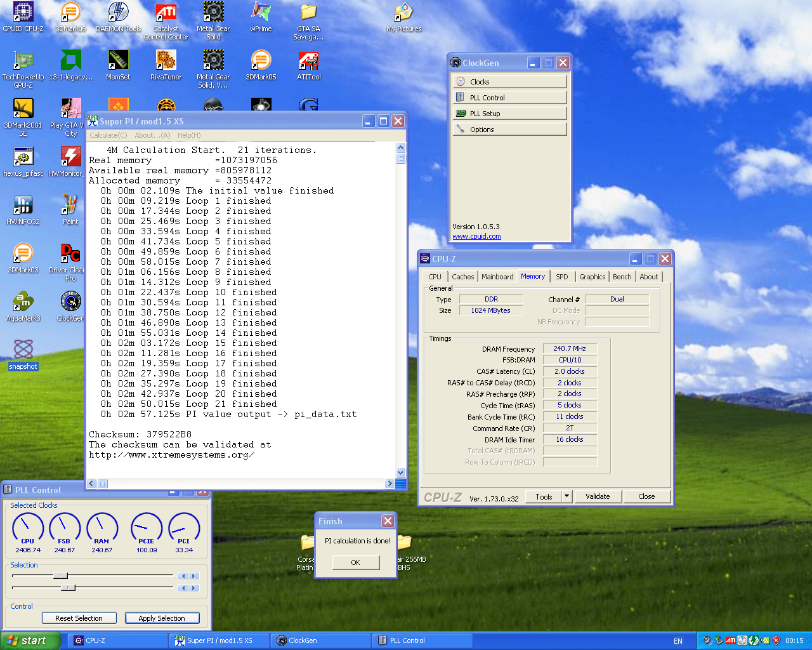Open Catalyst Control Center desktop icon
Viewport: 812px width, 650px height.
click(166, 21)
